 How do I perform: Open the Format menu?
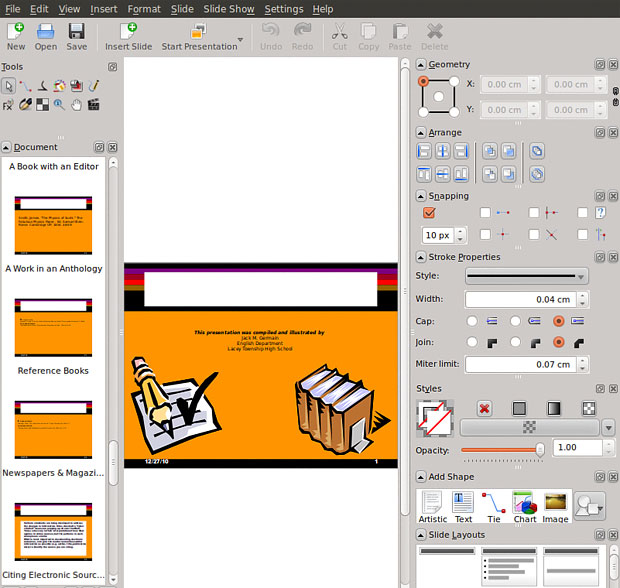(x=144, y=9)
